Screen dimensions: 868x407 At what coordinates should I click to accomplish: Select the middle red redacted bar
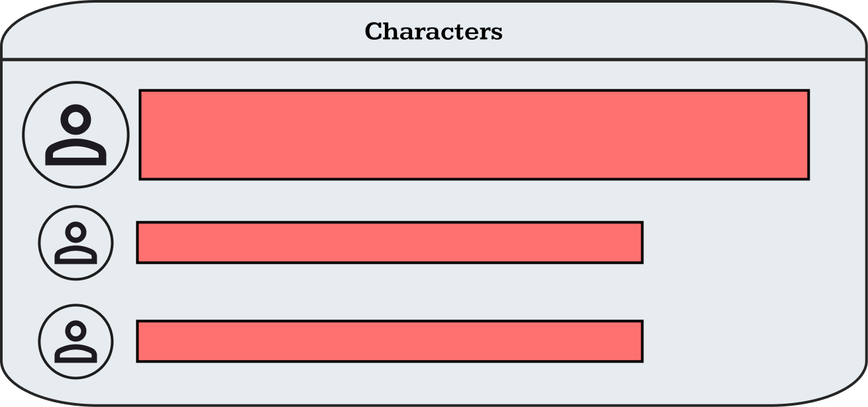(x=390, y=243)
